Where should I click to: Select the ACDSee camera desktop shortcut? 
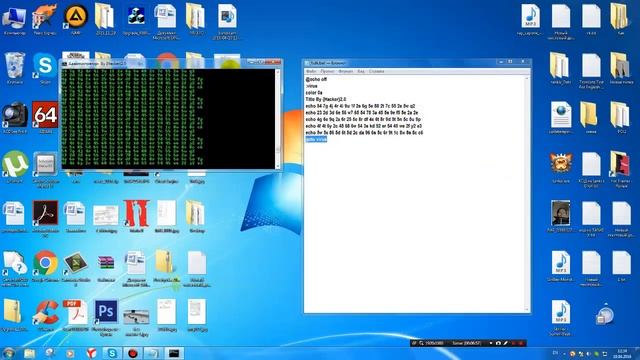coord(14,118)
